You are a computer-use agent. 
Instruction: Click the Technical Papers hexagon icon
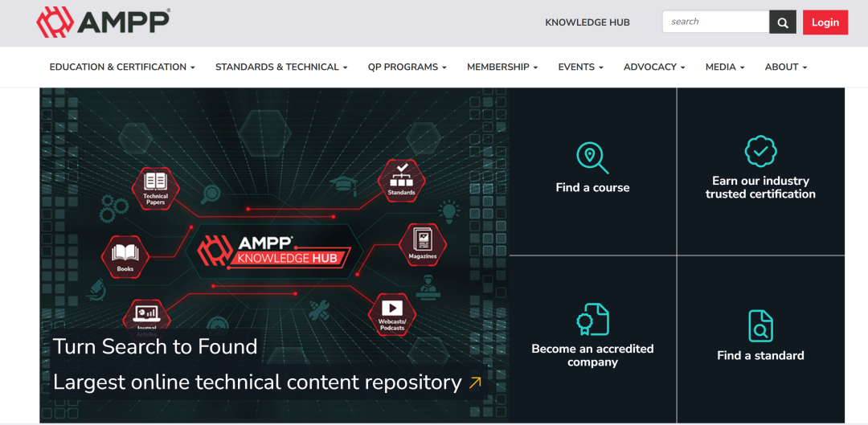click(156, 189)
